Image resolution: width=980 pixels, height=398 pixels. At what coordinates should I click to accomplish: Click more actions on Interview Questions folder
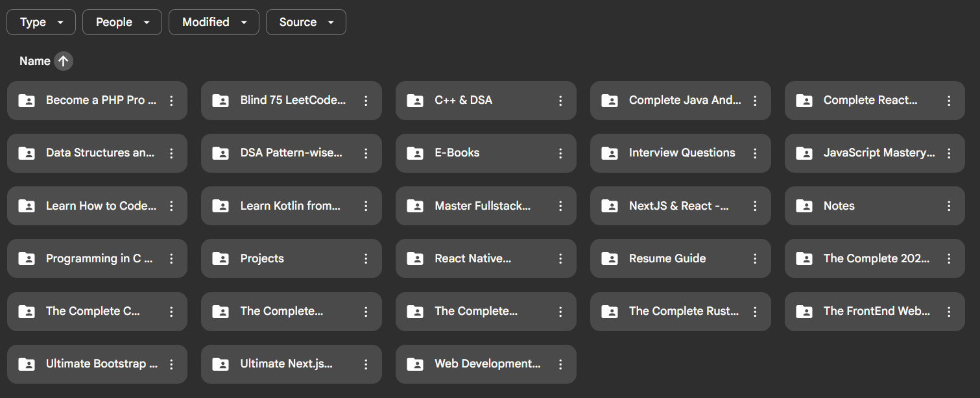point(755,153)
